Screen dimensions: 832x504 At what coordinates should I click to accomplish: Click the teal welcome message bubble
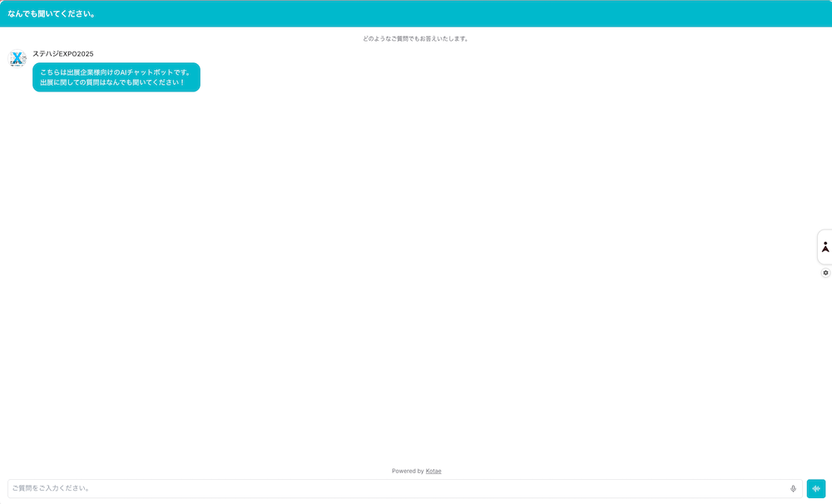(x=116, y=77)
